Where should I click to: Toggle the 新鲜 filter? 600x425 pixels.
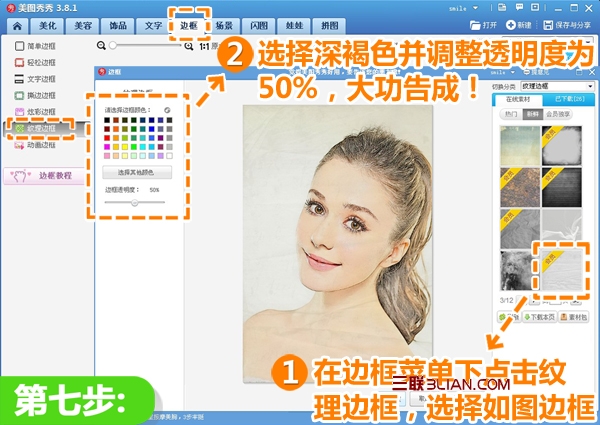533,114
